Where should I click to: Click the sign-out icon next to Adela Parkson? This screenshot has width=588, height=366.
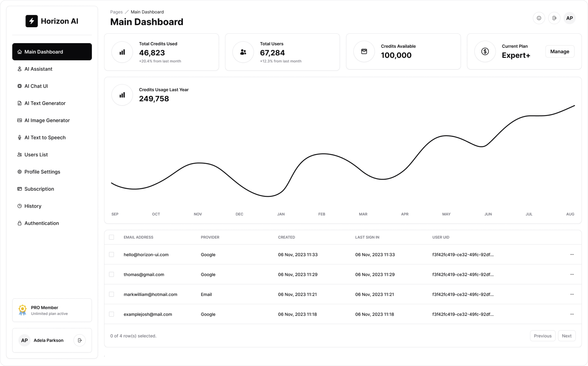80,340
